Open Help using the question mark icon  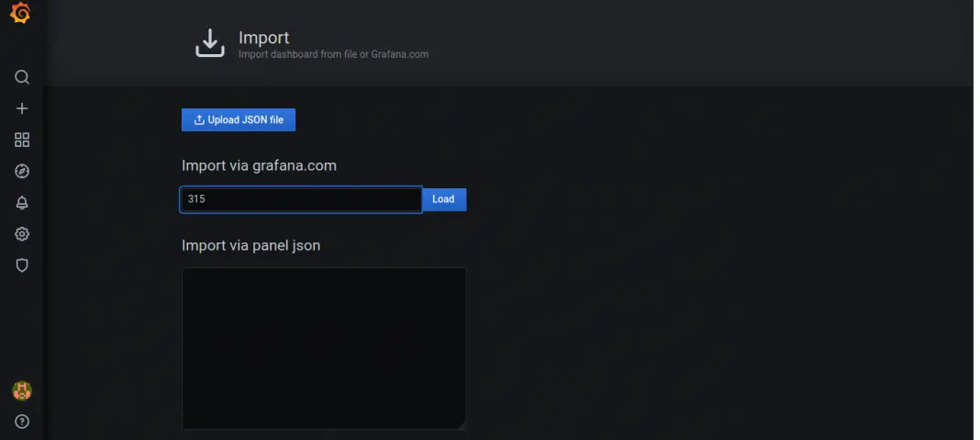(x=22, y=422)
